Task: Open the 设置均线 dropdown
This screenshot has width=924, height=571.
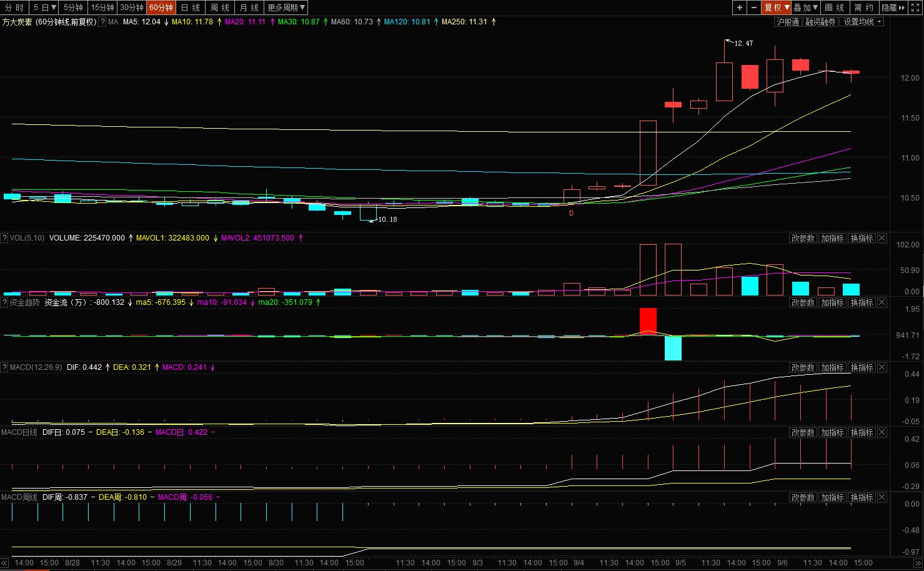Action: 862,22
